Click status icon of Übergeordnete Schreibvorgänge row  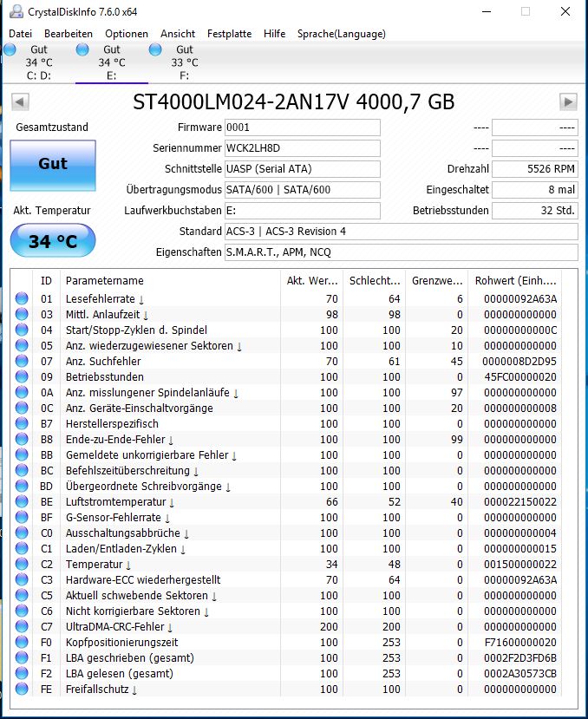click(x=22, y=486)
